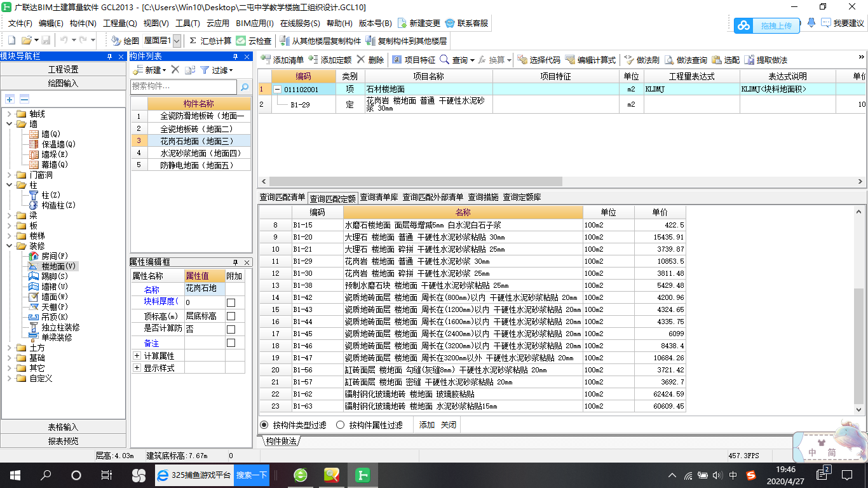Click 汇总计算 sum calculation button

210,41
